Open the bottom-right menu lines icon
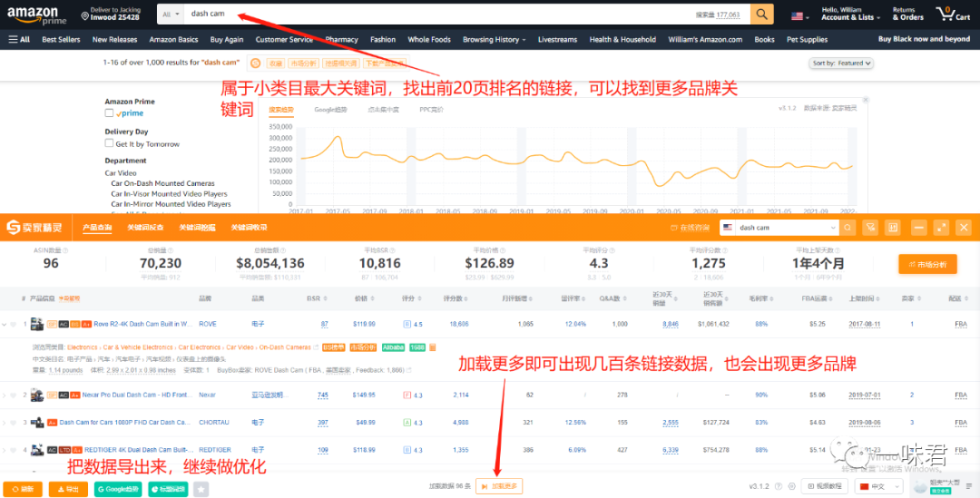Viewport: 980px width, 498px height. [x=969, y=486]
